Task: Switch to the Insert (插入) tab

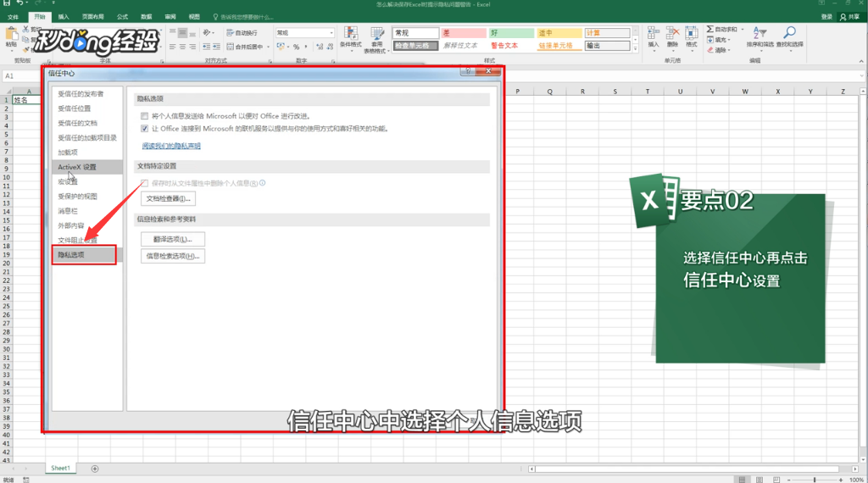Action: pos(64,17)
